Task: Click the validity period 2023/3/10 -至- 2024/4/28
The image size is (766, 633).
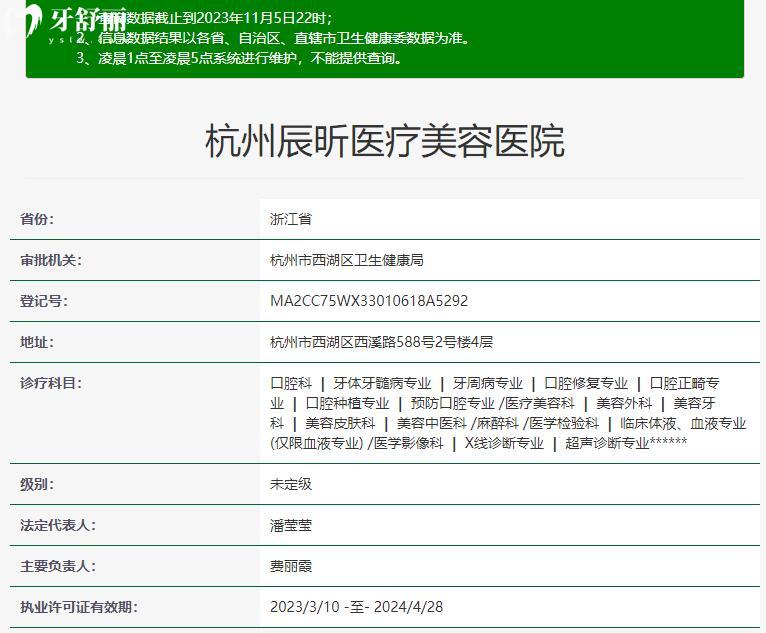Action: tap(357, 607)
